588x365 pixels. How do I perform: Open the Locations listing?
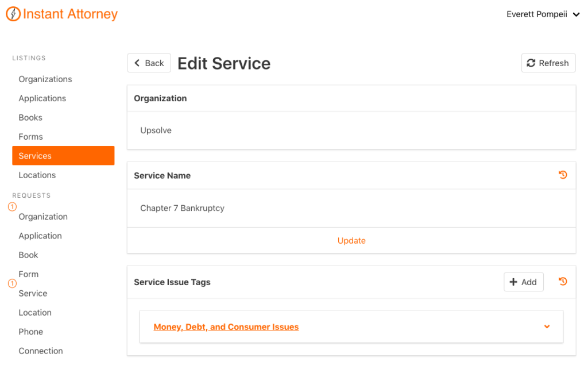coord(37,175)
